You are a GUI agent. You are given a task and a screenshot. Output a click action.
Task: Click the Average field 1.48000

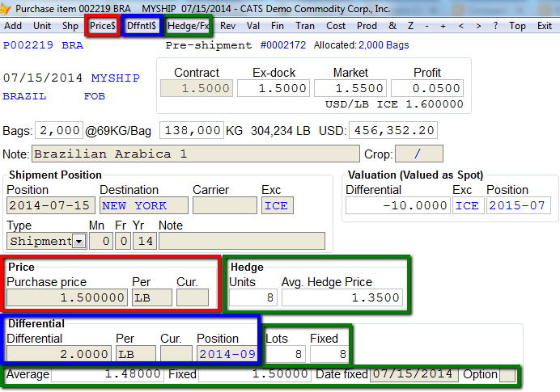pos(108,374)
